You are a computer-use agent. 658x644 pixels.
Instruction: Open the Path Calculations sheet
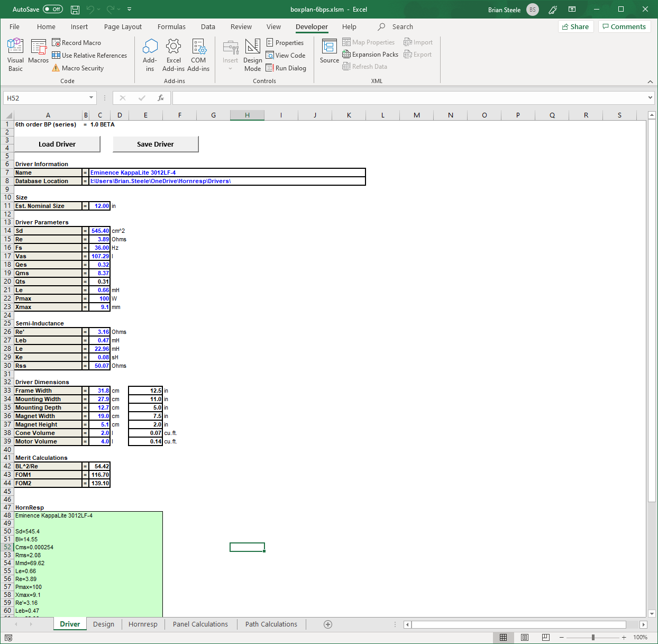tap(271, 624)
